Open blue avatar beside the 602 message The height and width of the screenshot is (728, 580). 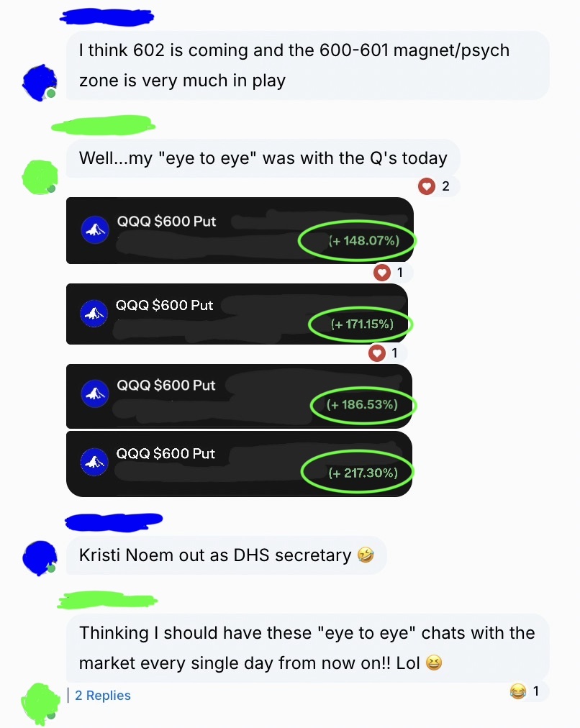pyautogui.click(x=40, y=83)
